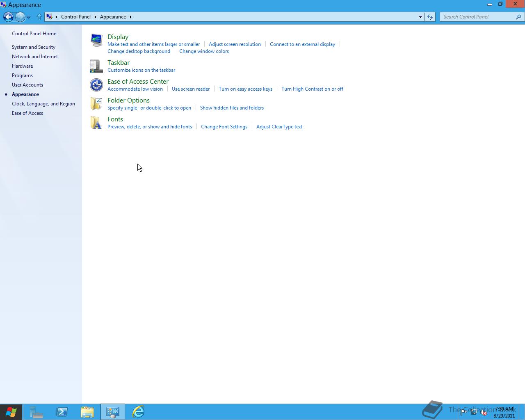Open the Display heading link
Image resolution: width=525 pixels, height=420 pixels.
tap(118, 37)
